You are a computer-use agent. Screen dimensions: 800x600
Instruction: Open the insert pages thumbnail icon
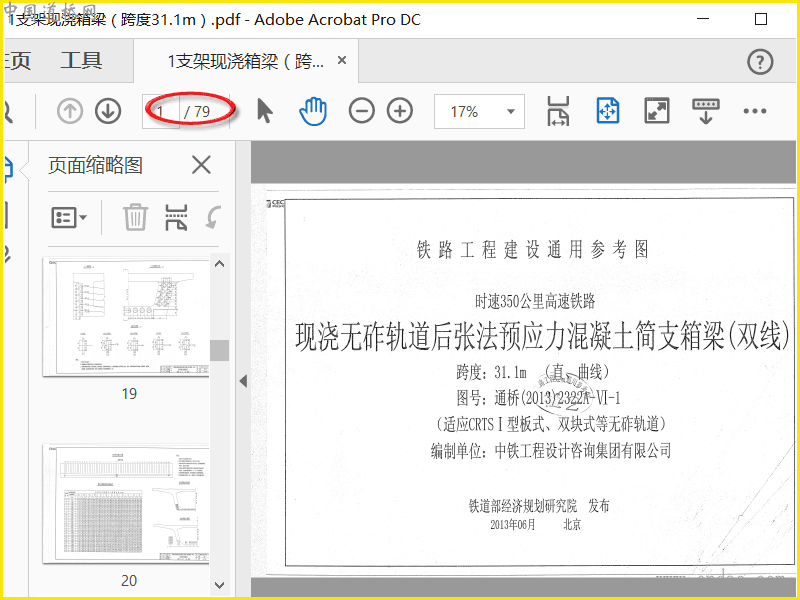[176, 217]
